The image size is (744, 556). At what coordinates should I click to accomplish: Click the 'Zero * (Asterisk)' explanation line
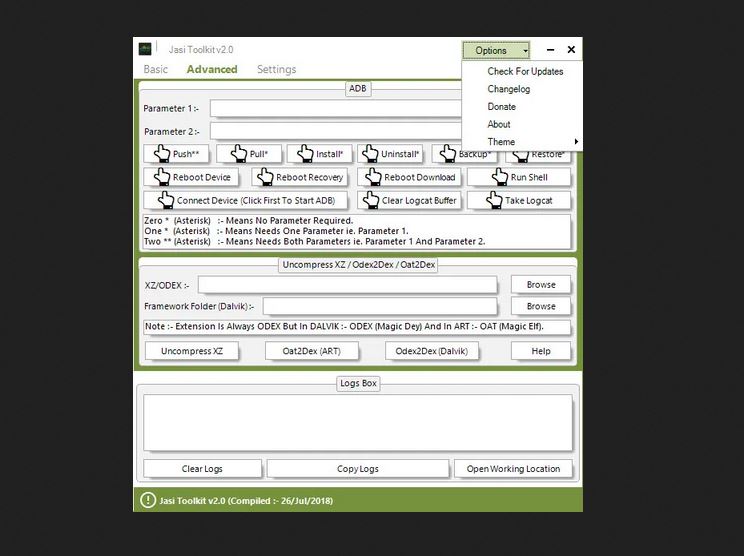249,221
